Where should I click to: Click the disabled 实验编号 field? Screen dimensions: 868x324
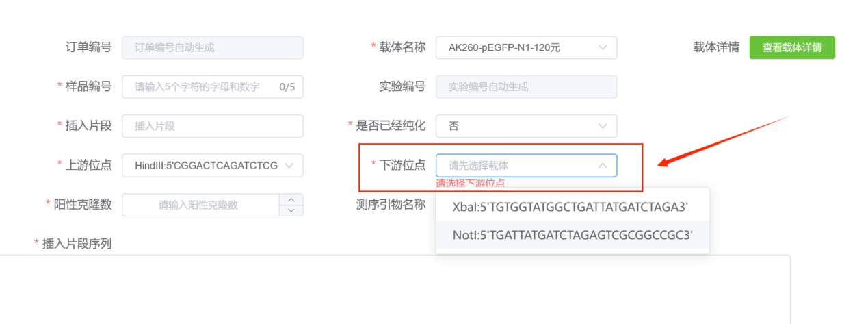(x=525, y=87)
